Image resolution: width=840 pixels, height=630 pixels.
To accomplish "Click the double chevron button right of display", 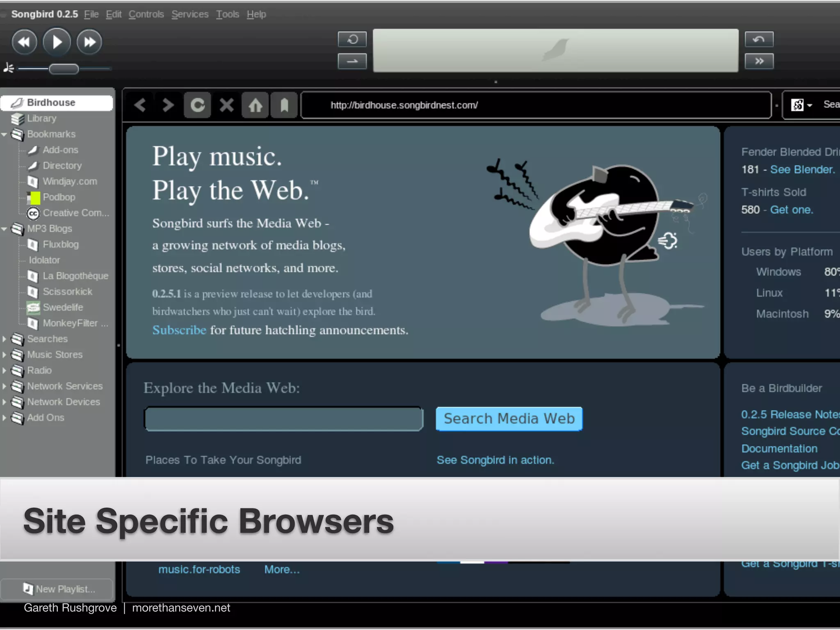I will coord(759,62).
